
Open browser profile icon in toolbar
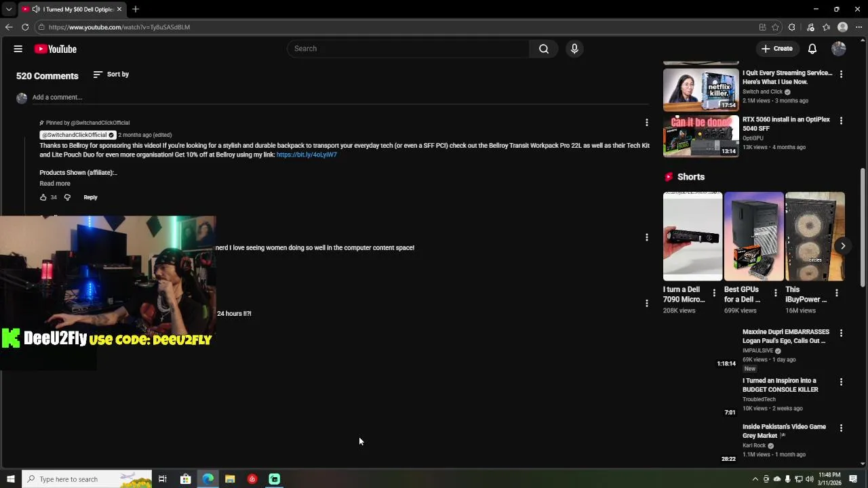pyautogui.click(x=843, y=27)
